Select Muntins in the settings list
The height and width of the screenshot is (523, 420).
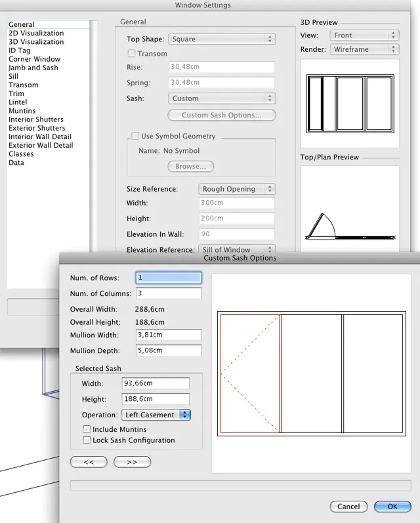coord(22,111)
